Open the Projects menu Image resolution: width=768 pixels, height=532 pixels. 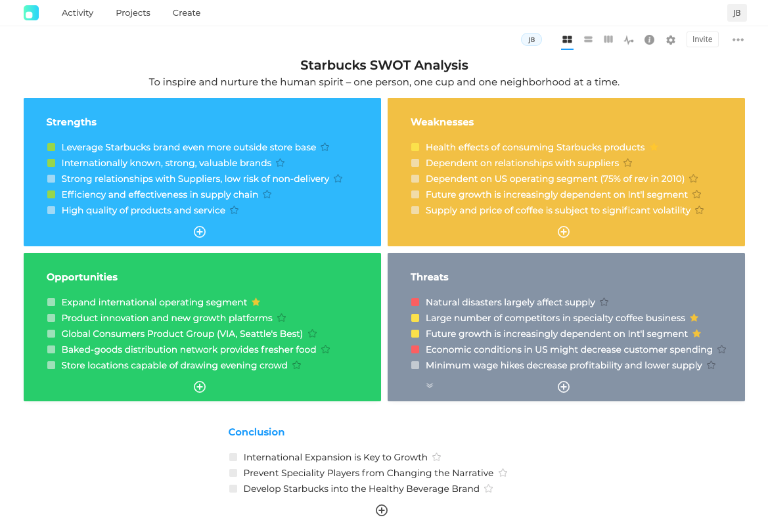pyautogui.click(x=133, y=12)
